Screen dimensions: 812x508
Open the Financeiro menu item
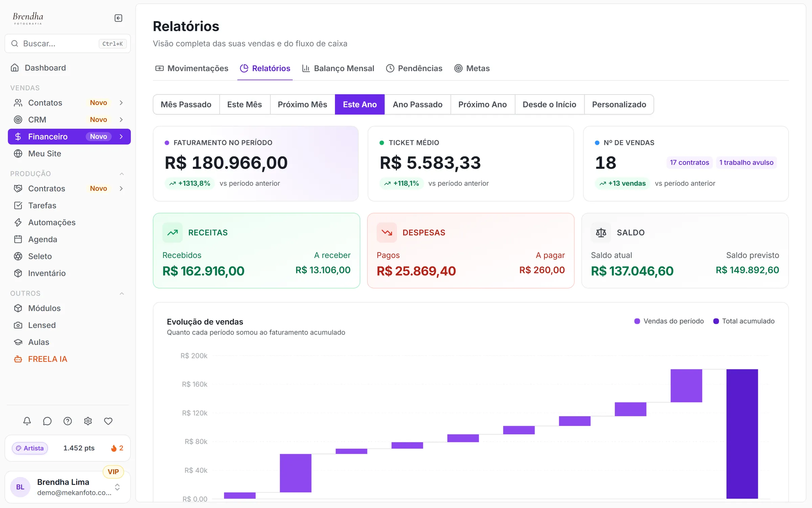69,136
